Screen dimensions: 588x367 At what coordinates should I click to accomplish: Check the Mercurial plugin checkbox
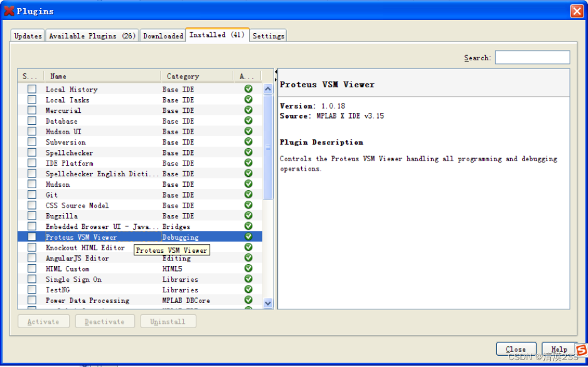(32, 110)
